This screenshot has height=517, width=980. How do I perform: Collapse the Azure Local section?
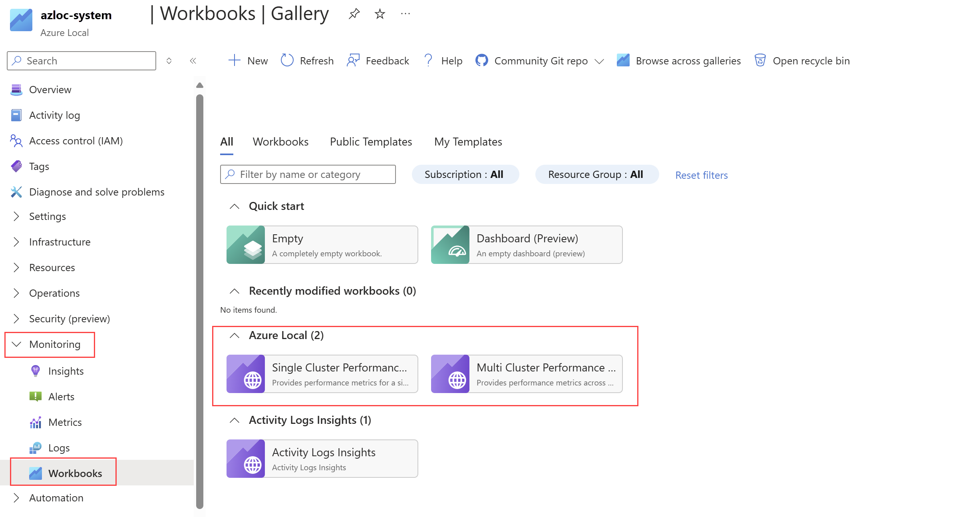click(x=235, y=335)
